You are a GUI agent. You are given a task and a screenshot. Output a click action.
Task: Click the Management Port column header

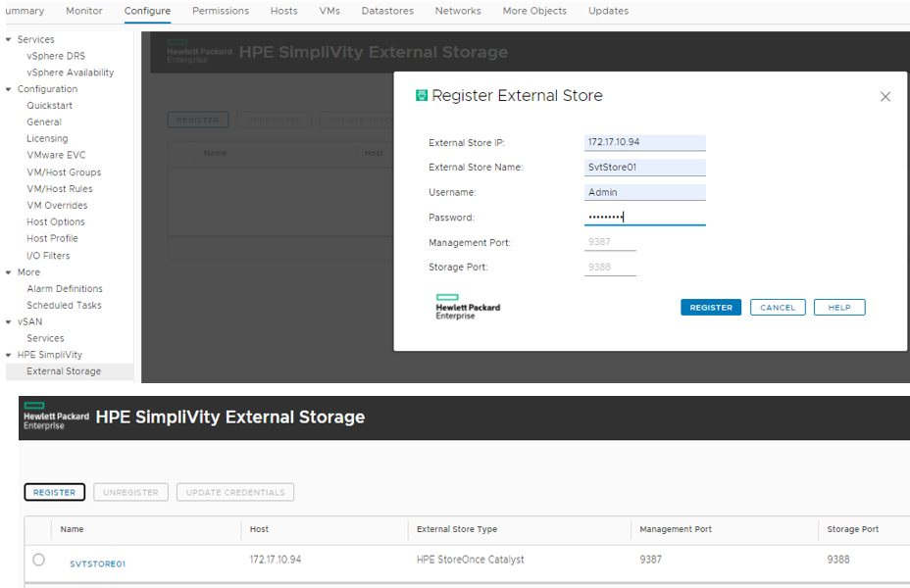pyautogui.click(x=676, y=529)
